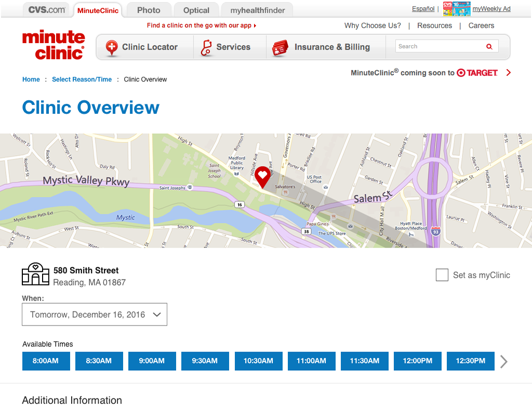Select the 12:30PM time slot
Viewport: 532px width, 417px height.
point(471,361)
